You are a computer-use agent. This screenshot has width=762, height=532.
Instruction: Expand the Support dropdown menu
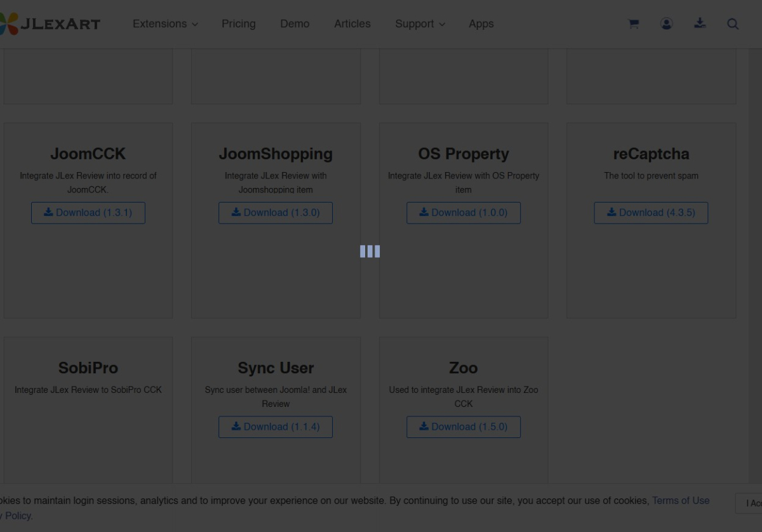[x=420, y=24]
